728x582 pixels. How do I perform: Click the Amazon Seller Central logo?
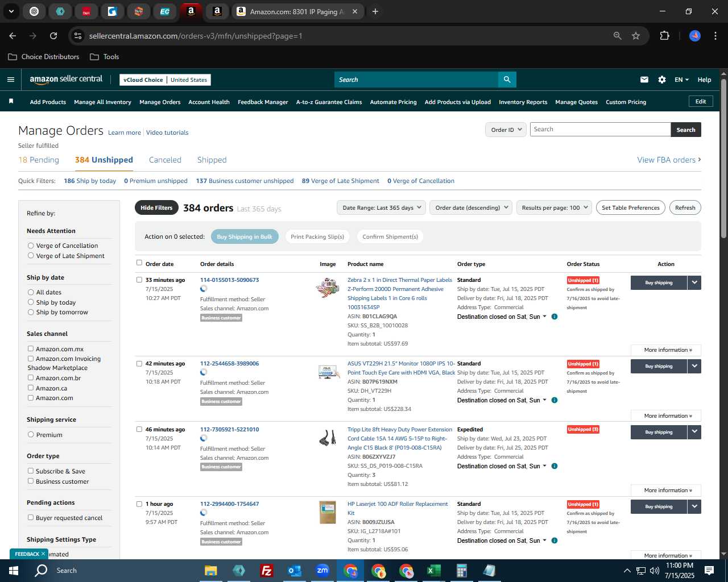pos(66,80)
